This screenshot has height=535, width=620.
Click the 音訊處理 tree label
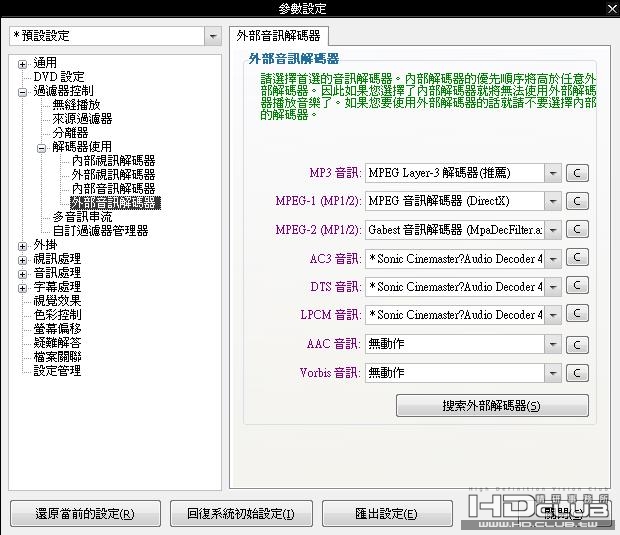click(x=57, y=273)
